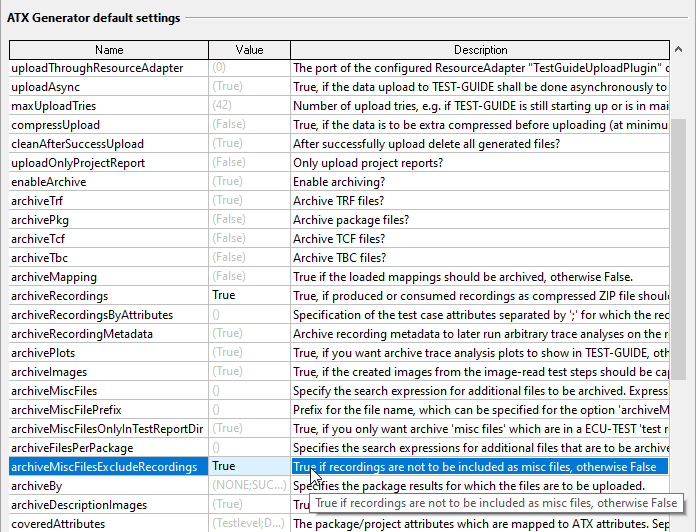Edit the archiveMiscFilesExcludeRecordings True value
This screenshot has height=532, width=696.
(x=249, y=467)
